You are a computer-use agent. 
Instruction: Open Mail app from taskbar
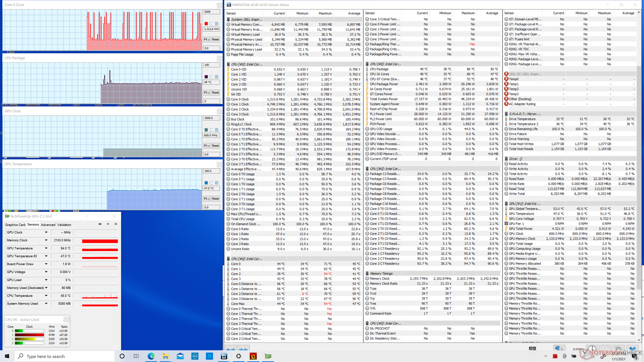(180, 356)
